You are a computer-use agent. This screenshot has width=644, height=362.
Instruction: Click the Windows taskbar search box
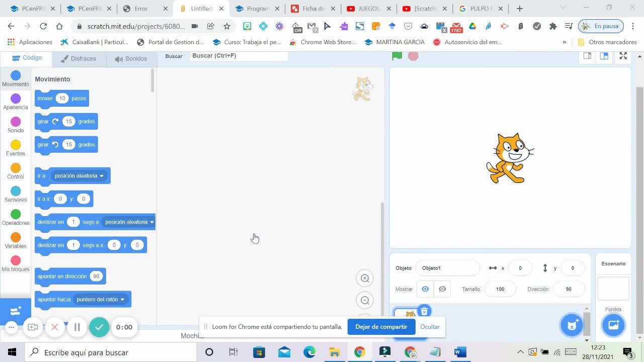click(x=110, y=352)
